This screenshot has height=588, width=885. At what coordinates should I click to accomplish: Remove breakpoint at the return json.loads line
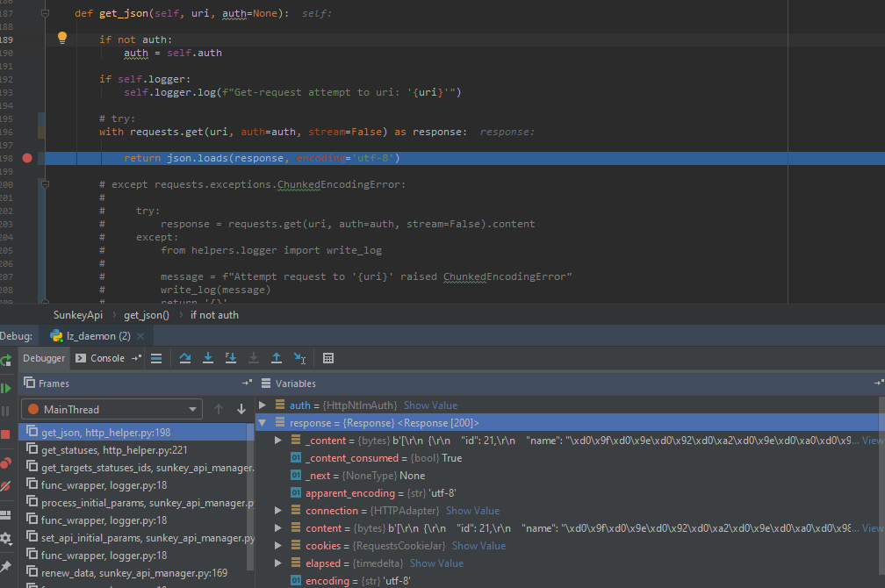pos(27,158)
